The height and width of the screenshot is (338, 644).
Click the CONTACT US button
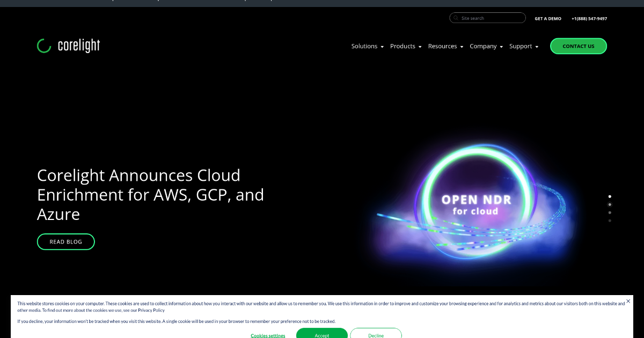[x=579, y=46]
